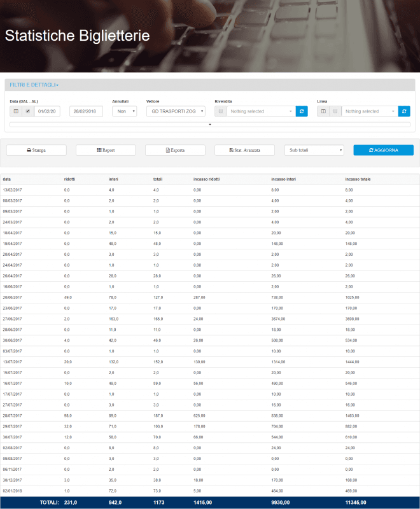Open Stat. Avanzata
Viewport: 420px width, 509px height.
(244, 150)
